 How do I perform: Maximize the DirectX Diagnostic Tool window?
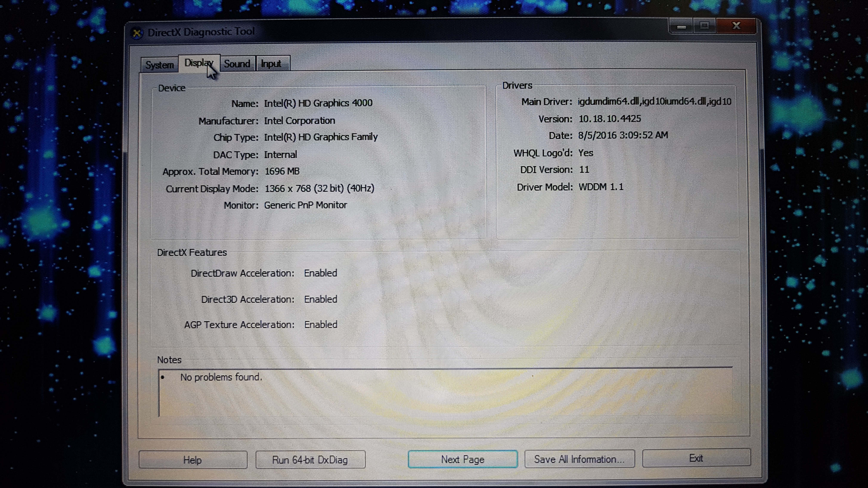(x=704, y=26)
